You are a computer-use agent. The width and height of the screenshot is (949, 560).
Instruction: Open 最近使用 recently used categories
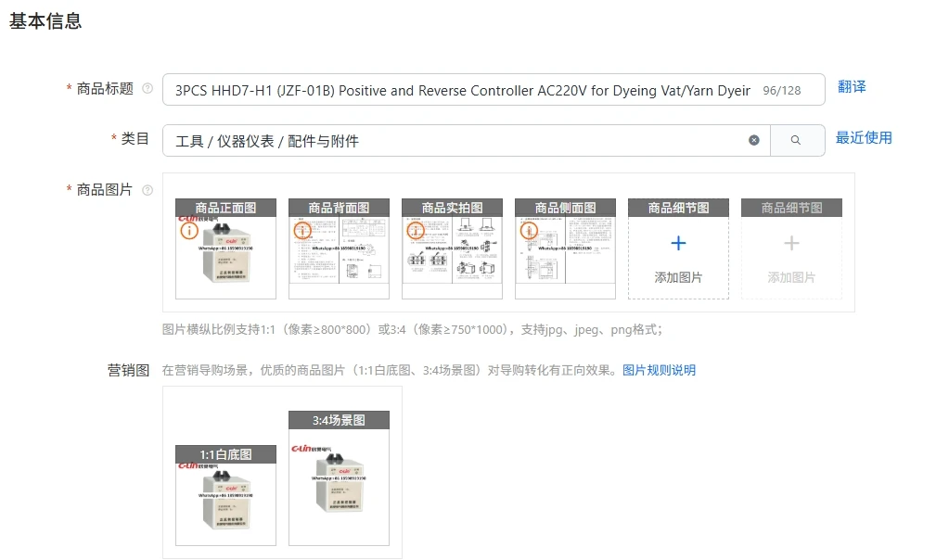tap(864, 138)
